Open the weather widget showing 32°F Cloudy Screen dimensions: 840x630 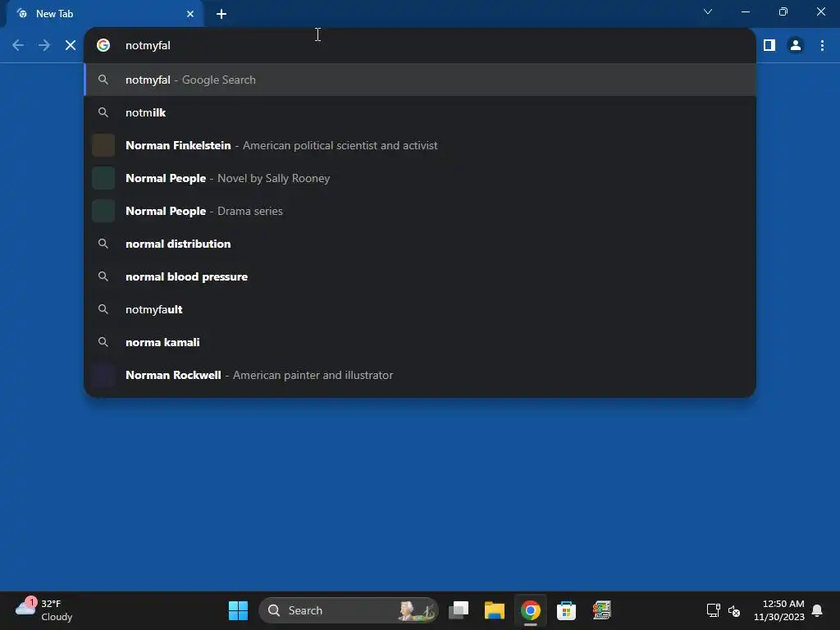(x=44, y=610)
